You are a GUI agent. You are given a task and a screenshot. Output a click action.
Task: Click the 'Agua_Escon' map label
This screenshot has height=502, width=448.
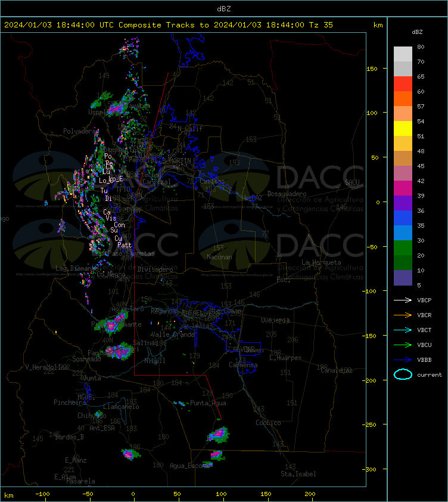click(x=188, y=466)
